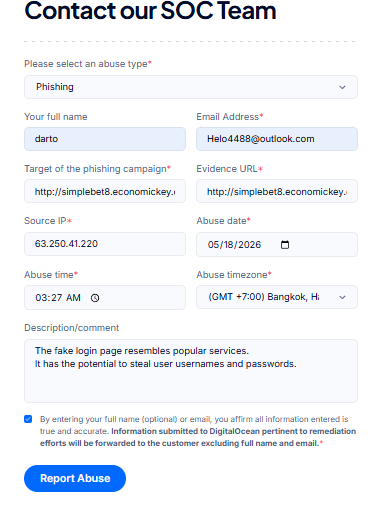Image resolution: width=386 pixels, height=516 pixels.
Task: Click the Abuse timezone label
Action: [x=234, y=275]
